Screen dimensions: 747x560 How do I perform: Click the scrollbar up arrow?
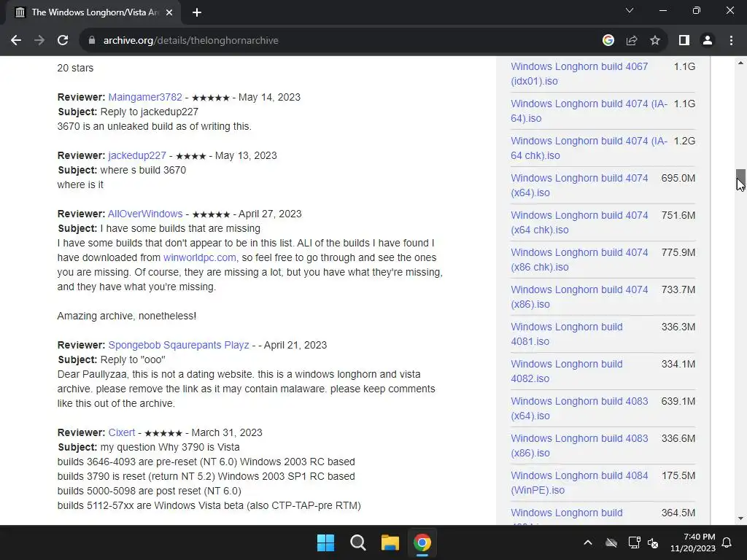740,63
